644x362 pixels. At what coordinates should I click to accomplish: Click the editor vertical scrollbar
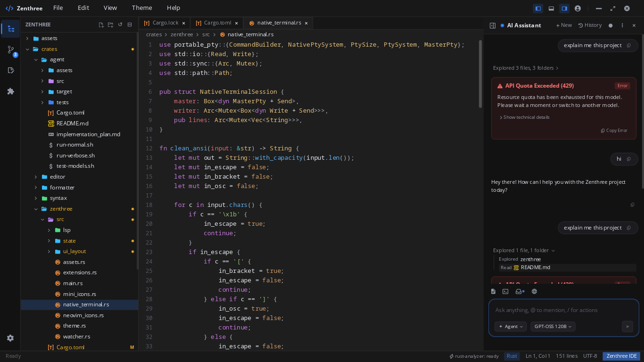[x=480, y=74]
